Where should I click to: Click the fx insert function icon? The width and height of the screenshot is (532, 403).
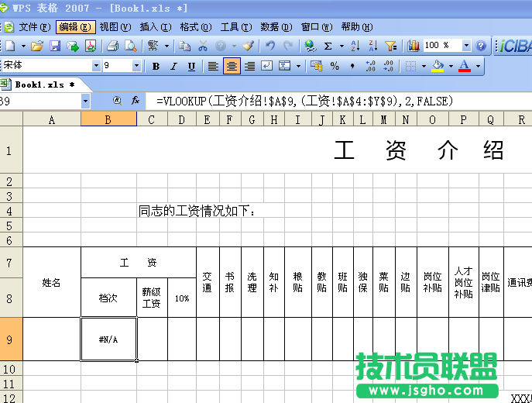[135, 101]
